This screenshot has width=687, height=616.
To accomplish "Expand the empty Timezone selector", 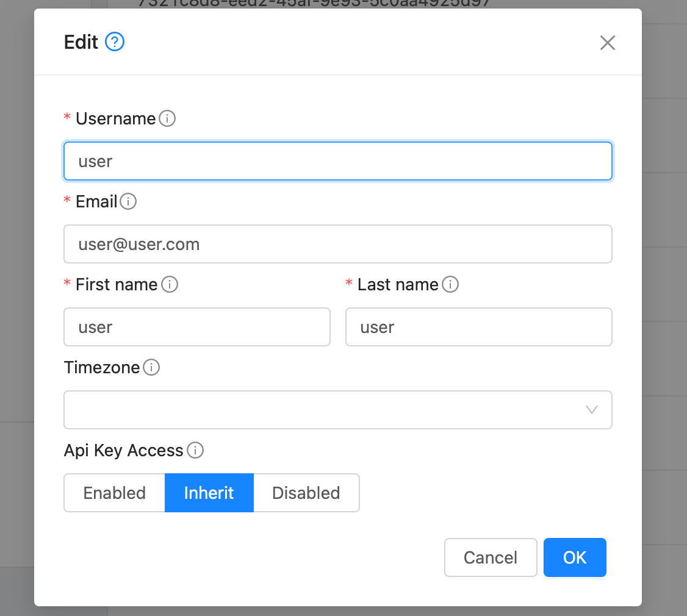I will click(x=338, y=410).
